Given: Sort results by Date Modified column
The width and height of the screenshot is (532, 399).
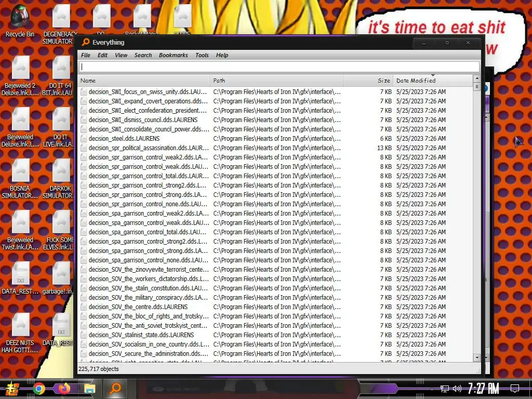Looking at the screenshot, I should [433, 81].
